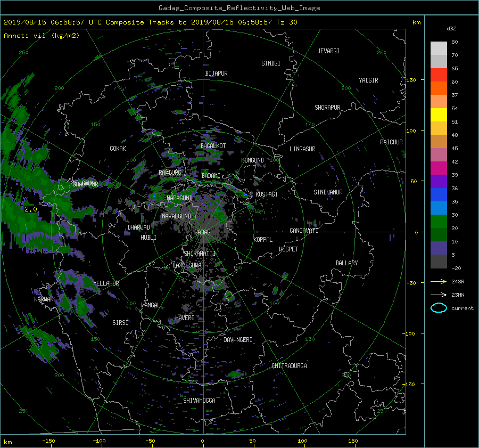Click the SHORAPUR city label
479x448 pixels.
(327, 108)
